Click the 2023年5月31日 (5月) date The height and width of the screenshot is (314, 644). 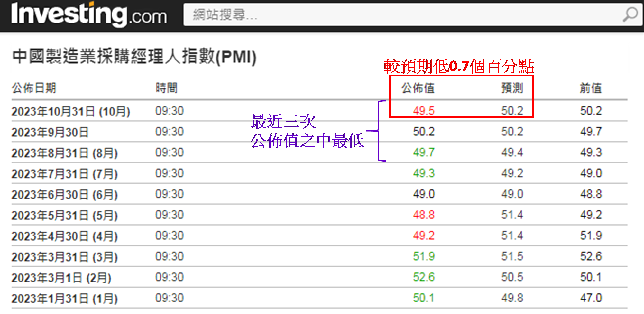tap(64, 216)
